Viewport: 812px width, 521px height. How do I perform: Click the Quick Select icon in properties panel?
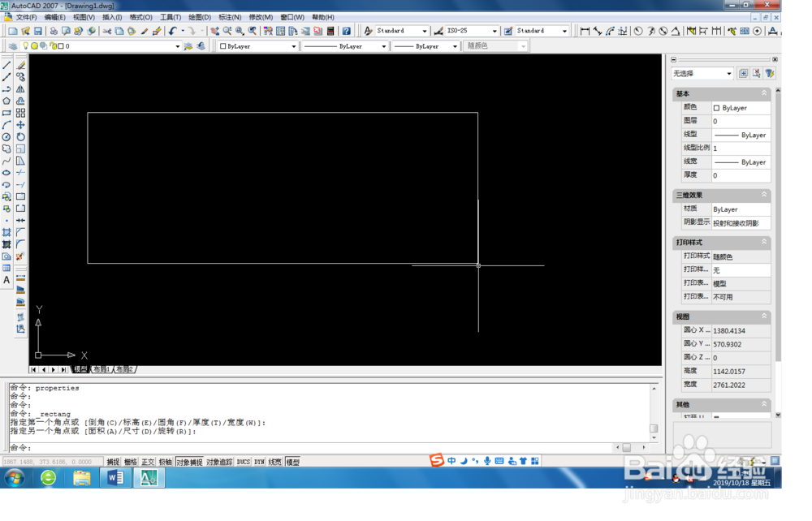pos(770,74)
